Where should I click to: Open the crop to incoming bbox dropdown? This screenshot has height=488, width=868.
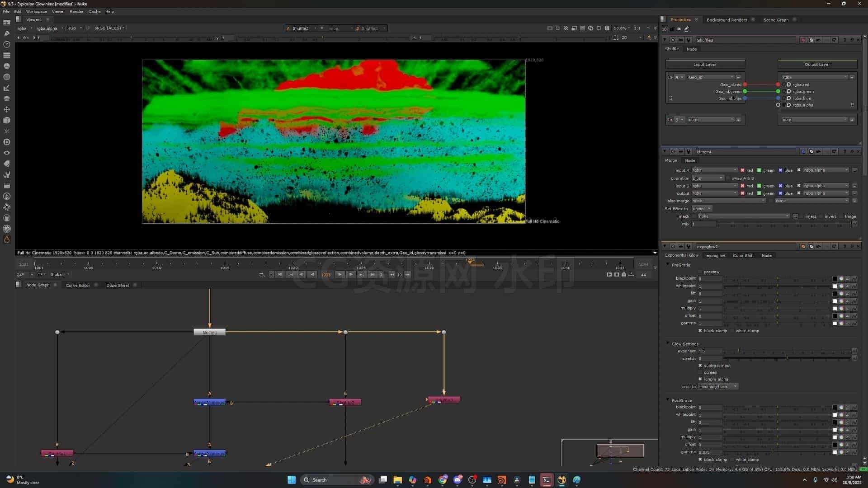pyautogui.click(x=718, y=386)
